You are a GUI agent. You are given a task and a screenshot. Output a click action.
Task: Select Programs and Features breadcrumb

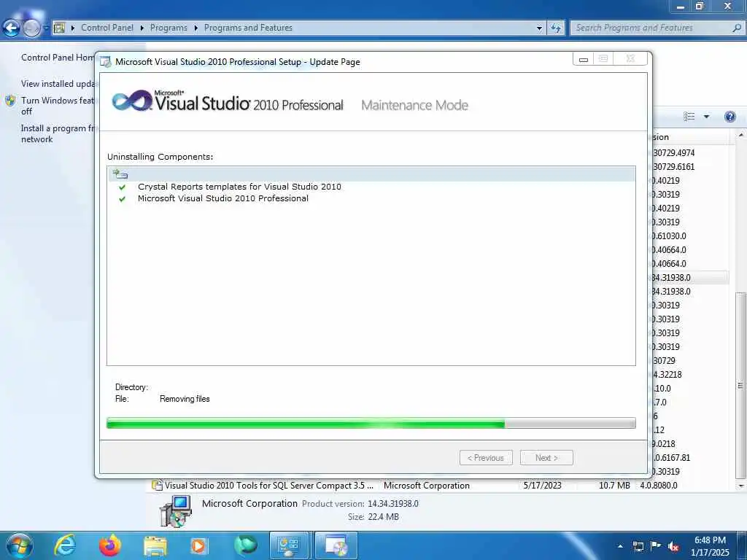[x=248, y=28]
